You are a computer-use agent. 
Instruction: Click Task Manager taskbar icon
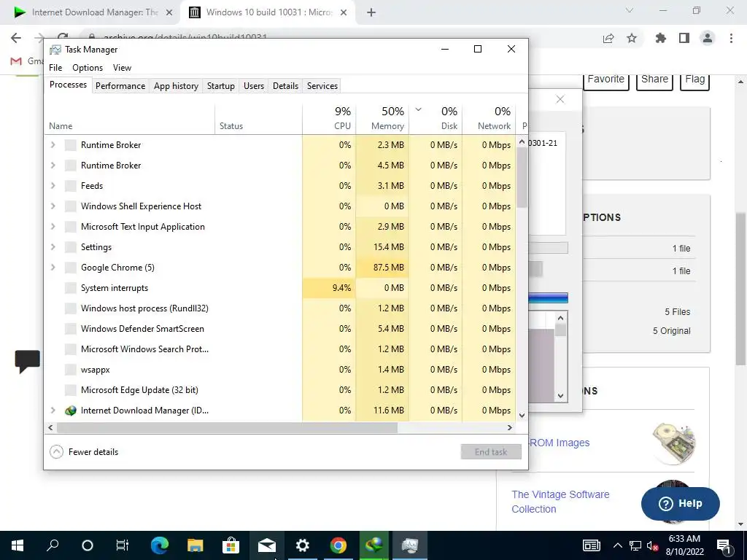pos(410,545)
